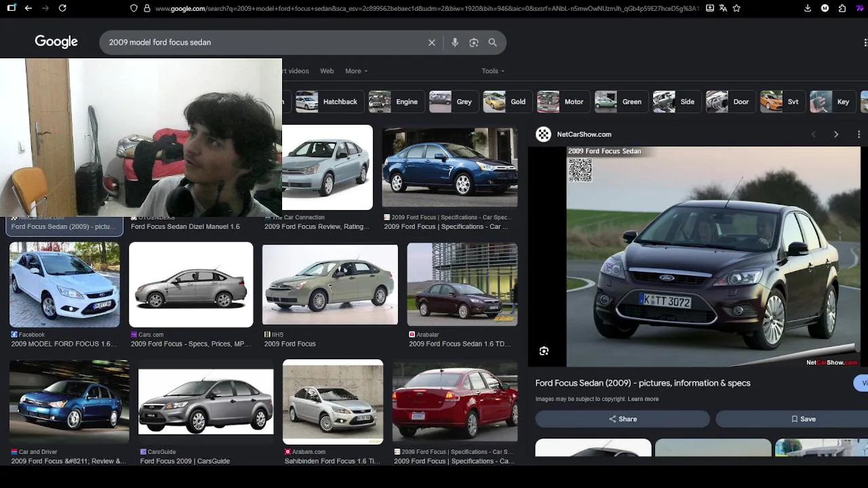Image resolution: width=868 pixels, height=488 pixels.
Task: Start voice search with the microphone
Action: click(x=455, y=42)
